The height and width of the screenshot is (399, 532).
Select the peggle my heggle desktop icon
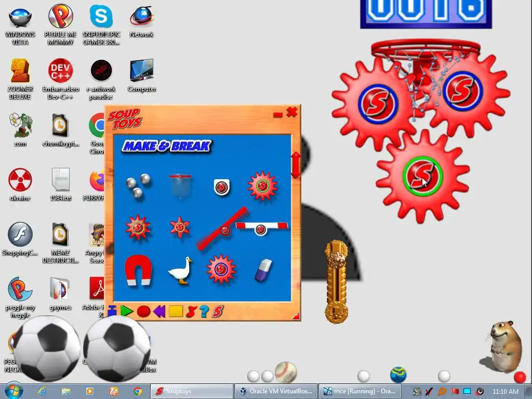(x=20, y=298)
